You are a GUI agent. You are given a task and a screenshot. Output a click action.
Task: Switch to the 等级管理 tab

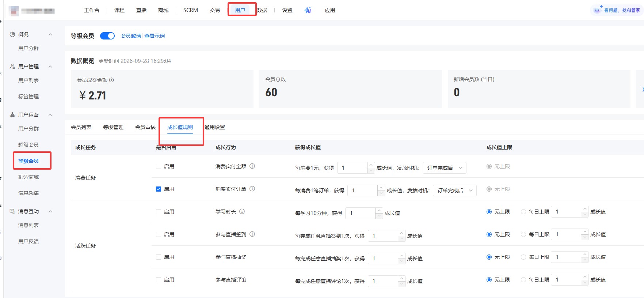coord(113,127)
